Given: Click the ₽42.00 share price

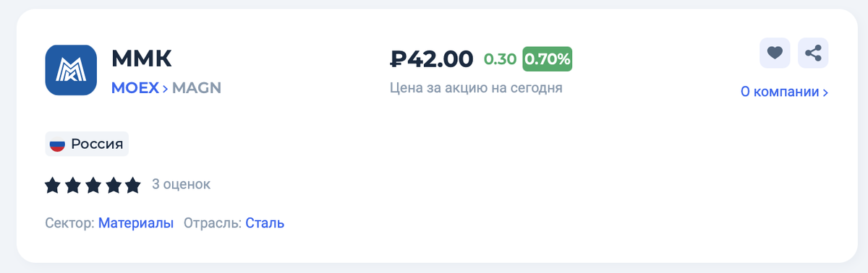Looking at the screenshot, I should (x=432, y=58).
